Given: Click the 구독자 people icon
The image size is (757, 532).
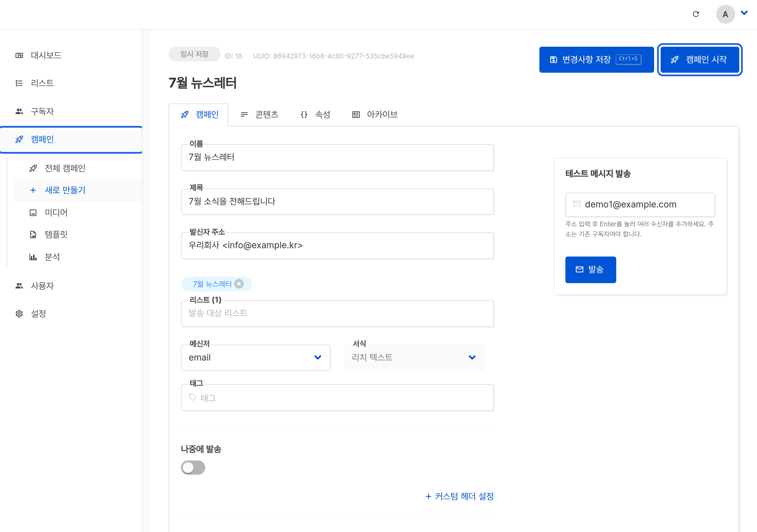Looking at the screenshot, I should pos(19,111).
